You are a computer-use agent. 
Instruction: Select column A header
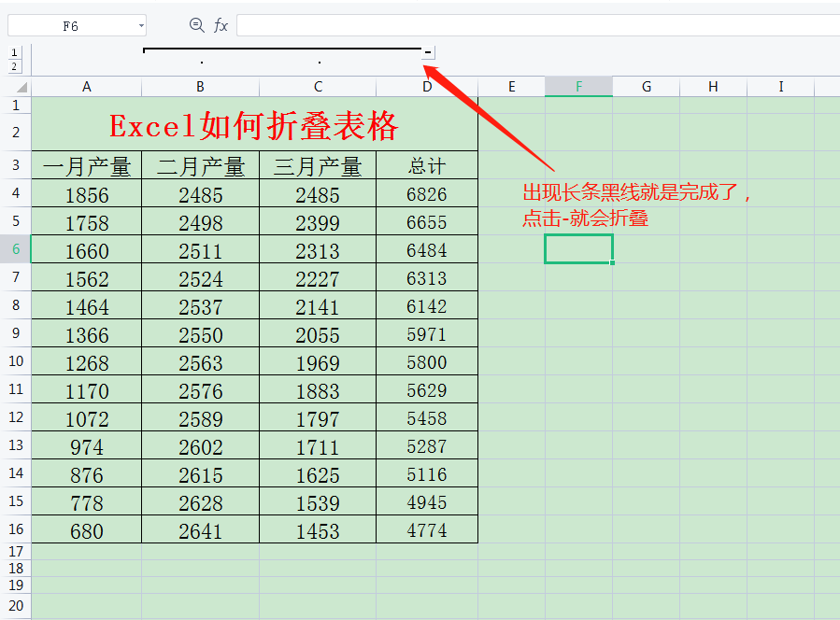tap(86, 87)
